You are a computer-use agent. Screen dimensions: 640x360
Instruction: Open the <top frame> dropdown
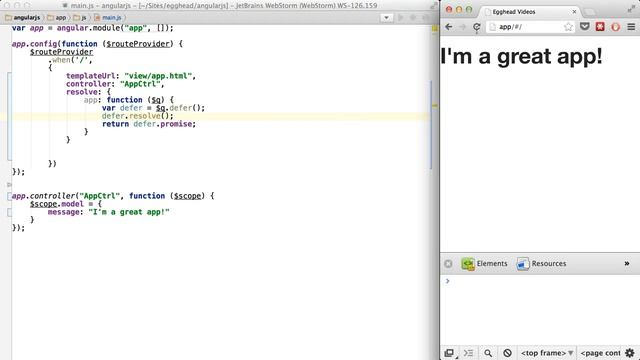click(547, 353)
